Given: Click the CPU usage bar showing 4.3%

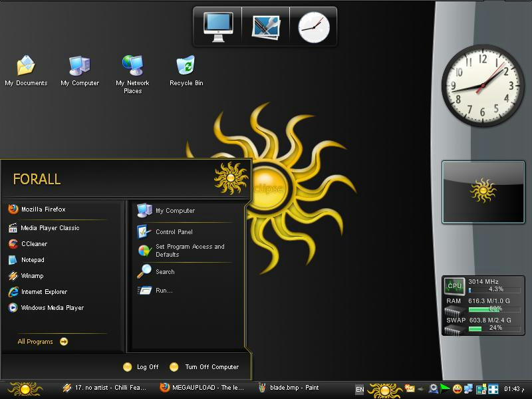Looking at the screenshot, I should [x=494, y=290].
